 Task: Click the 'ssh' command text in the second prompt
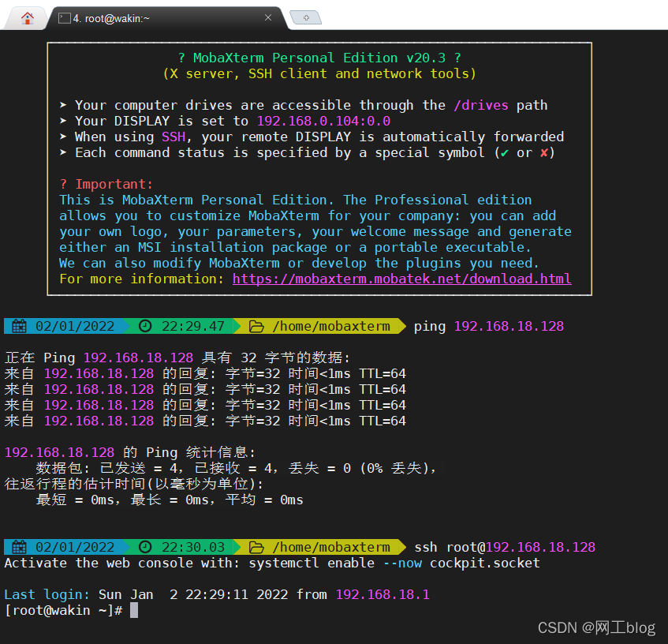[x=426, y=547]
